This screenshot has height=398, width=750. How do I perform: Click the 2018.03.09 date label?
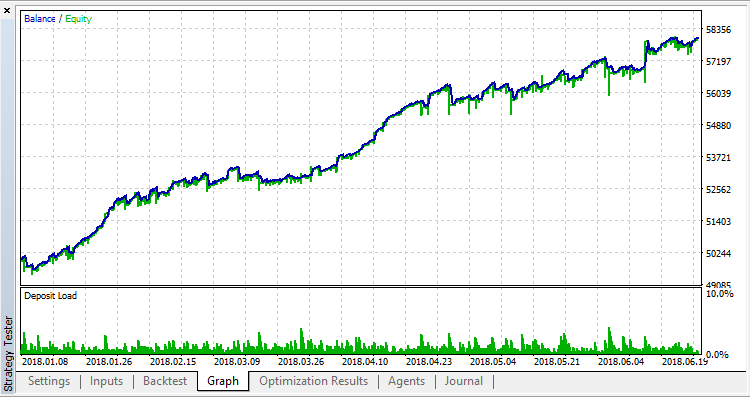(x=237, y=362)
